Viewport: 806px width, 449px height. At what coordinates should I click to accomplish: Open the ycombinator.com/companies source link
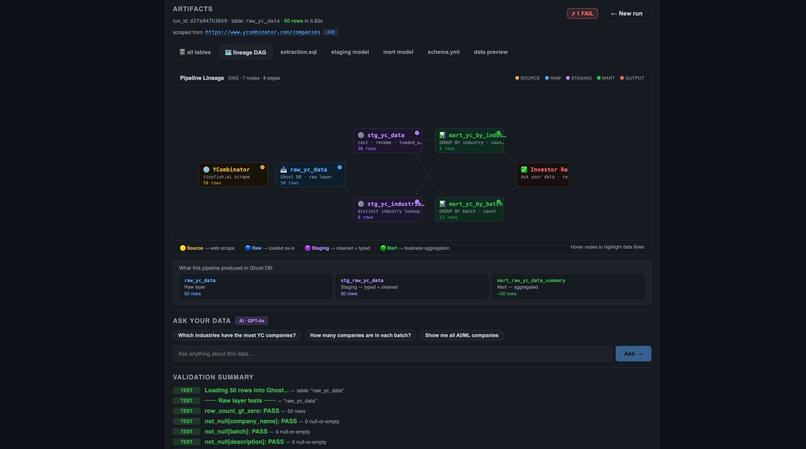tap(263, 32)
